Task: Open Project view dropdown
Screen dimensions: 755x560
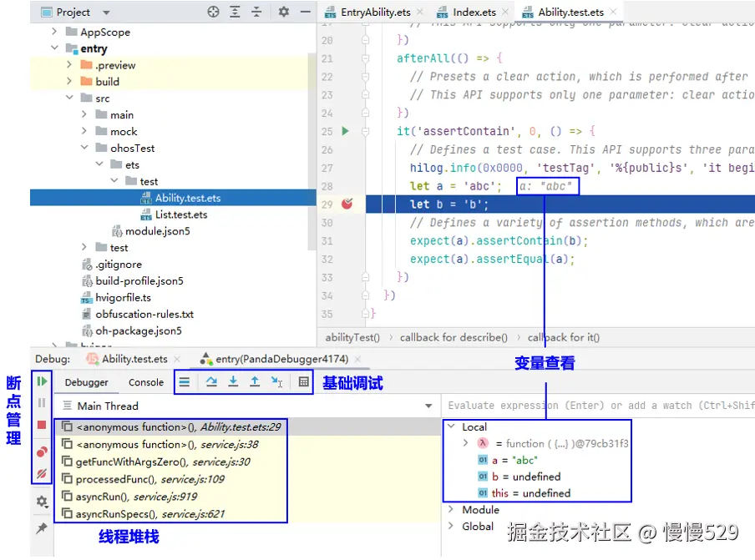Action: [x=106, y=13]
